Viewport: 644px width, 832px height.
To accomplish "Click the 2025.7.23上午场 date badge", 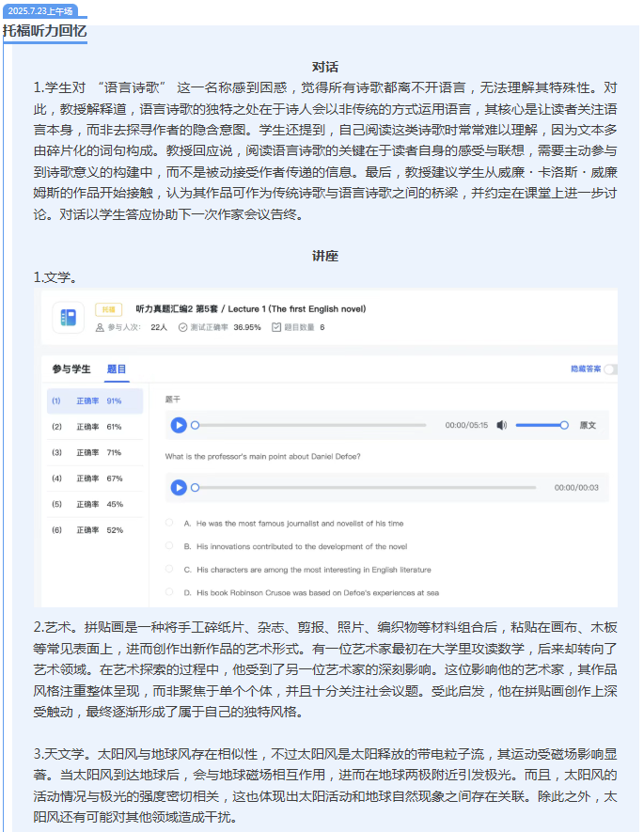I will [x=40, y=10].
